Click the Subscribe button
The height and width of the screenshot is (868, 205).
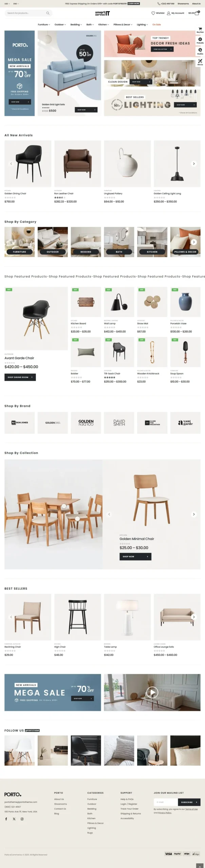tap(189, 802)
